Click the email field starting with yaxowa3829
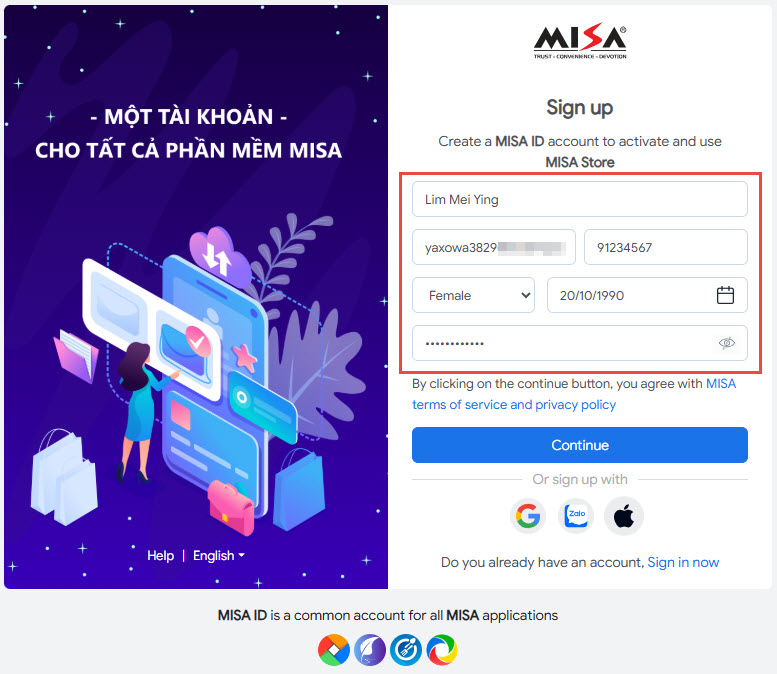This screenshot has width=777, height=674. tap(494, 247)
